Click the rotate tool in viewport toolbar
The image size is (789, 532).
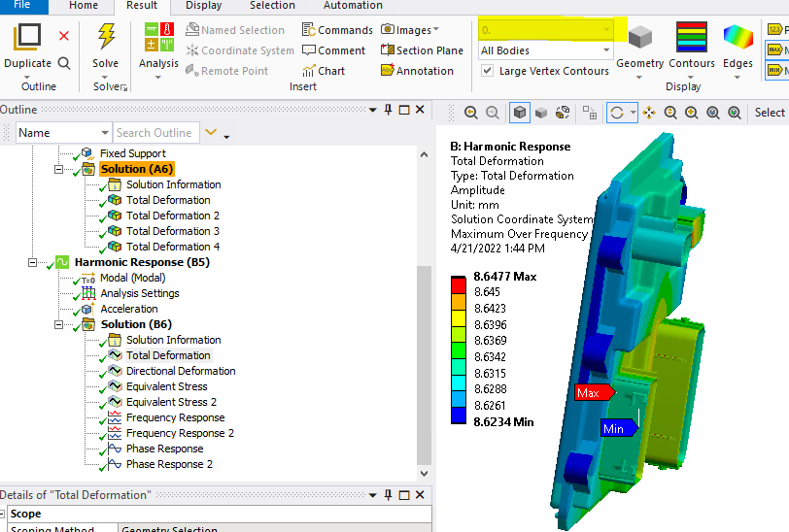click(616, 113)
